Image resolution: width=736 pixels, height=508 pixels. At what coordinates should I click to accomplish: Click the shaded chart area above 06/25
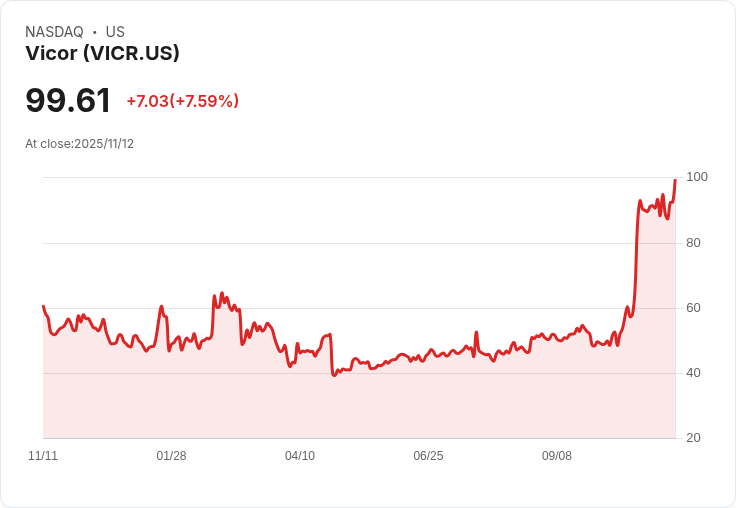[x=428, y=400]
